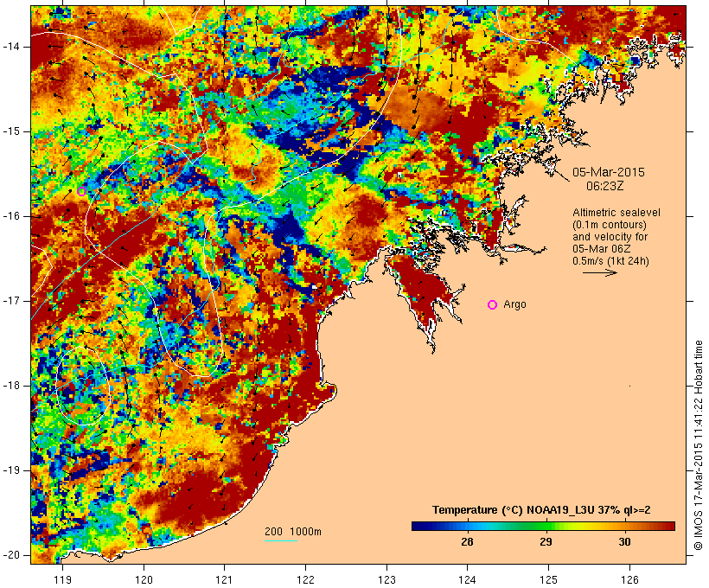Click the '124' longitude axis label
The height and width of the screenshot is (588, 709).
[467, 579]
